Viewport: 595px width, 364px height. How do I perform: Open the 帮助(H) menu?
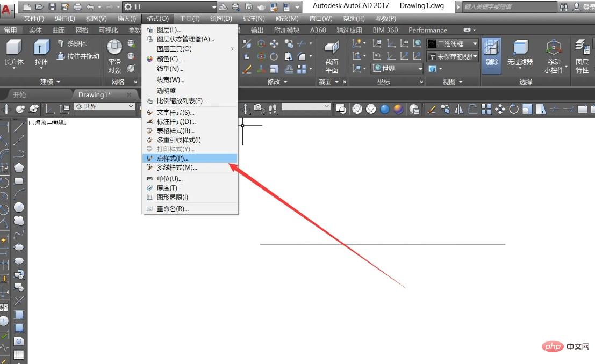click(354, 19)
